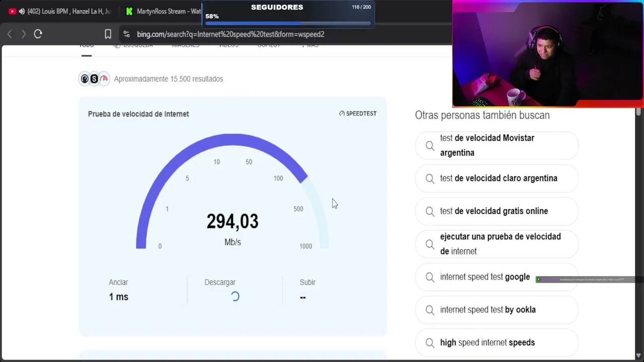The image size is (644, 362).
Task: Click the 50 gauge tick label
Action: [249, 162]
